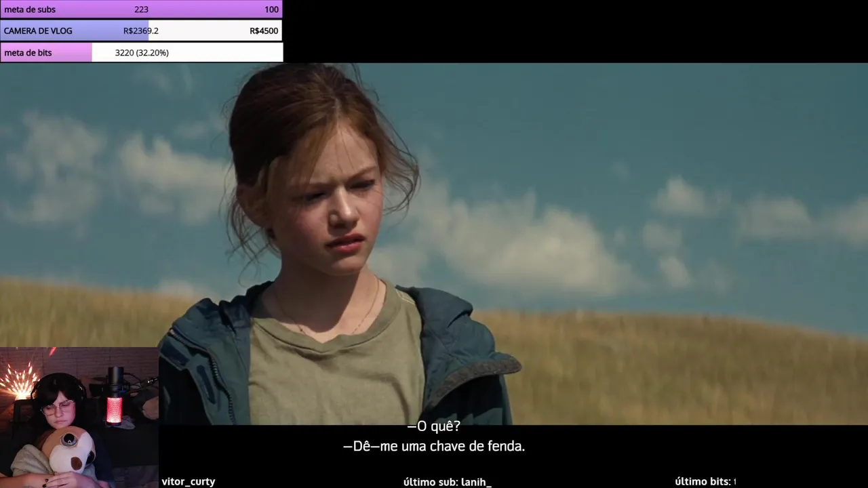Viewport: 868px width, 488px height.
Task: Click the username vitor_curty
Action: tap(189, 481)
